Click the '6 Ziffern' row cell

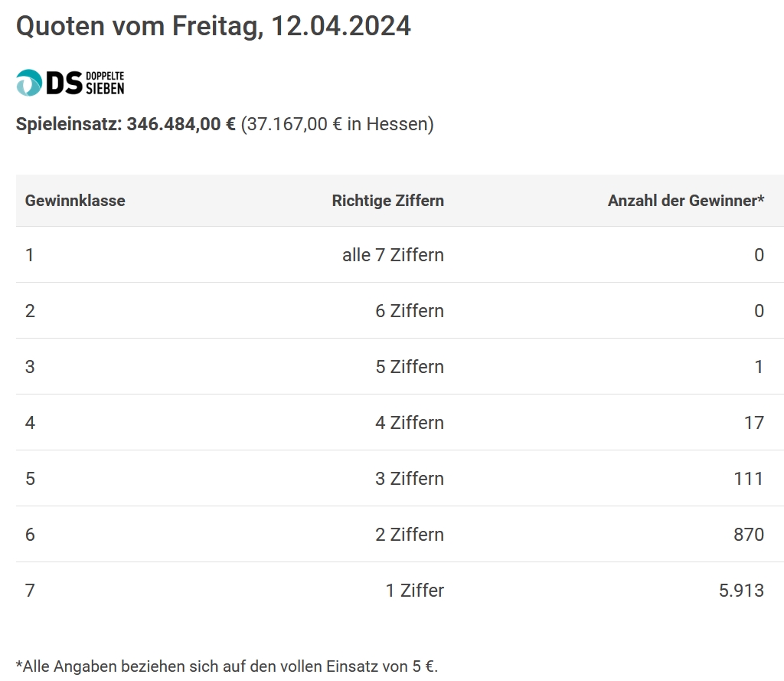410,311
